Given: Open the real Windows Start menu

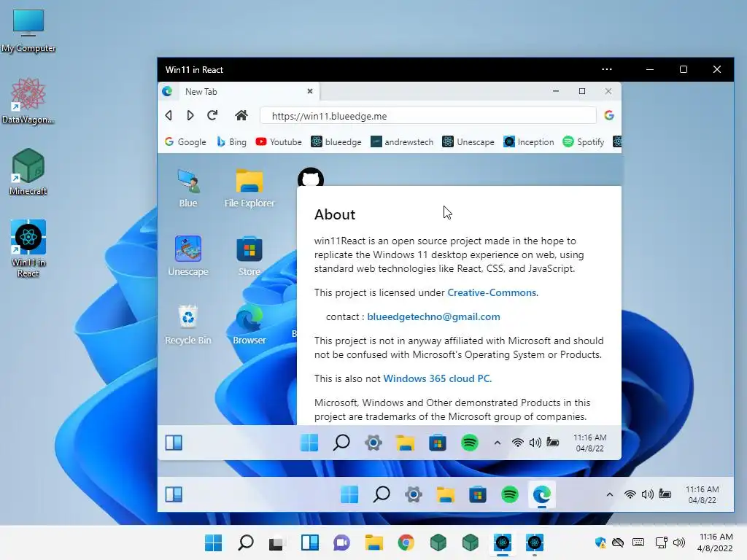Looking at the screenshot, I should [214, 542].
